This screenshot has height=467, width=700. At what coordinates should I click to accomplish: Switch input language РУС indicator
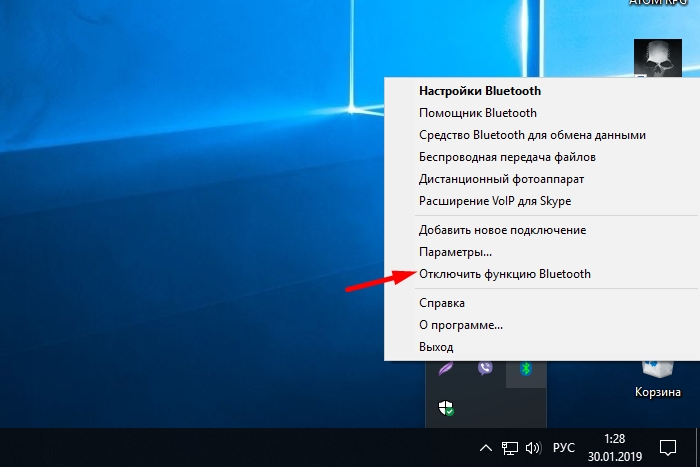pyautogui.click(x=563, y=448)
